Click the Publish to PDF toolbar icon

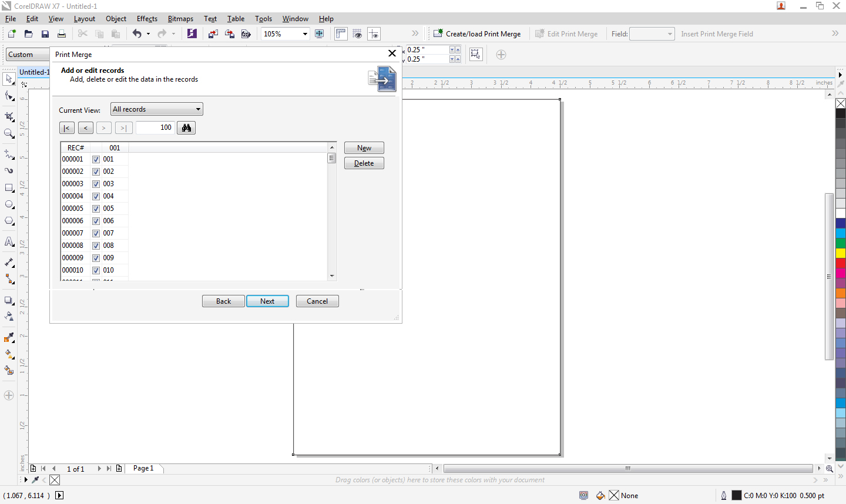click(x=246, y=33)
